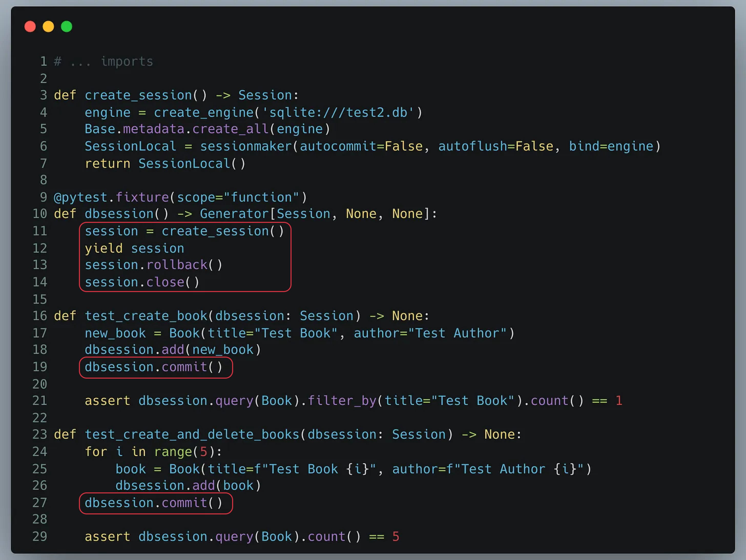Click the autocommit=False argument on line 6
Screen dimensions: 746x560
(361, 146)
